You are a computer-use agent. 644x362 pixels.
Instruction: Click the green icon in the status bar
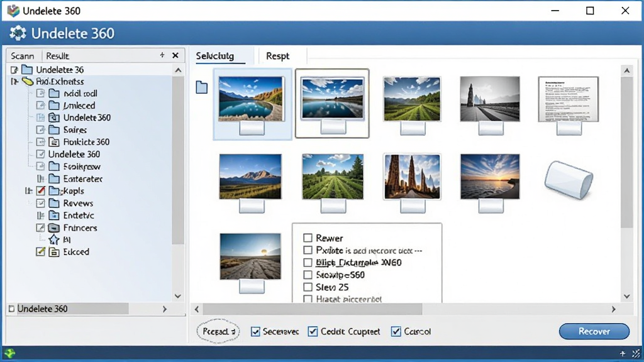(x=10, y=353)
